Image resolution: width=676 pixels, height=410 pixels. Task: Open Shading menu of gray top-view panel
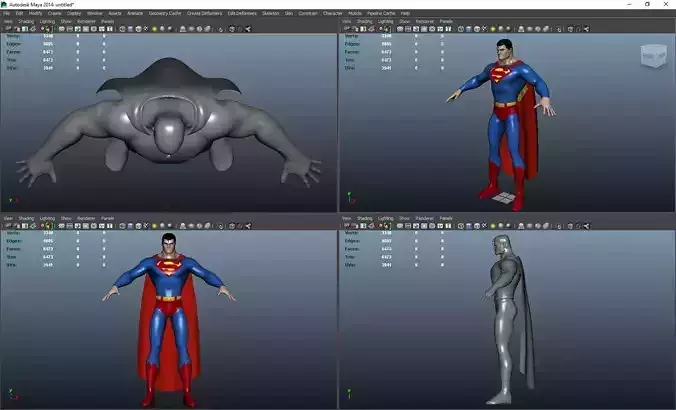click(x=26, y=21)
